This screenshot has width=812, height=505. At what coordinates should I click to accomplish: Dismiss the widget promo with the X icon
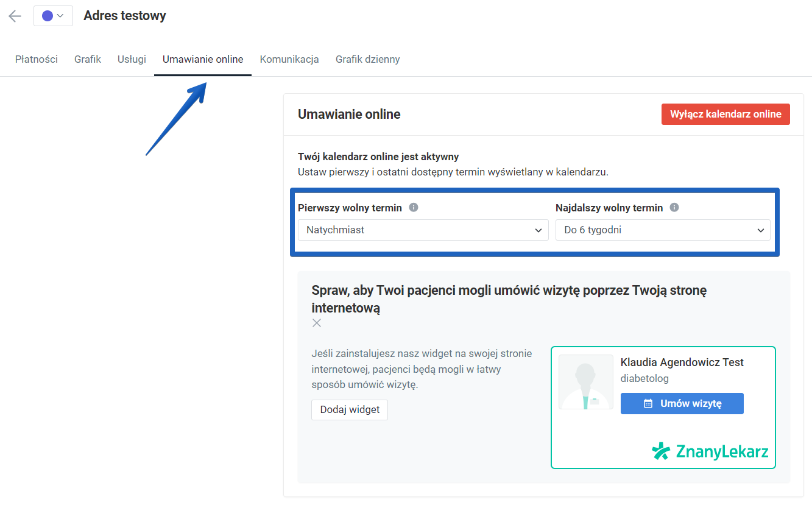[316, 323]
